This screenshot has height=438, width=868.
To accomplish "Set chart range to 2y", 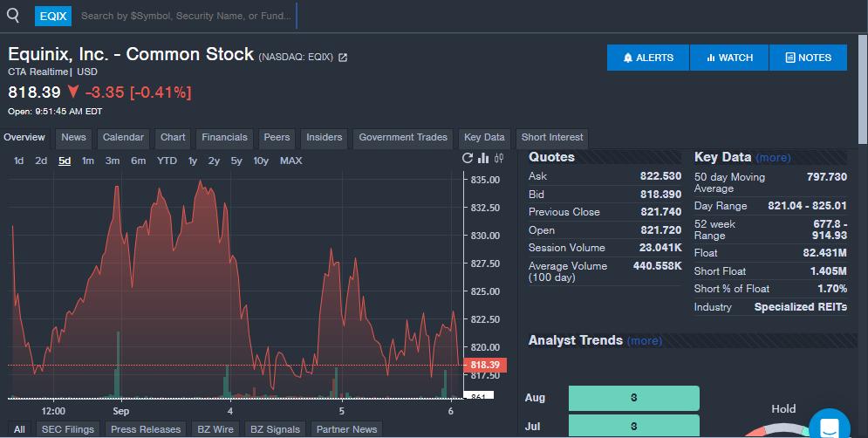I will tap(214, 161).
